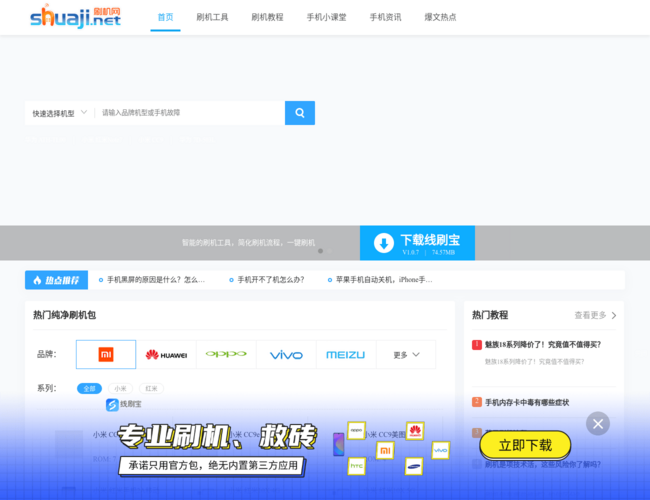Close the bottom promotional banner
This screenshot has height=500, width=650.
tap(598, 424)
